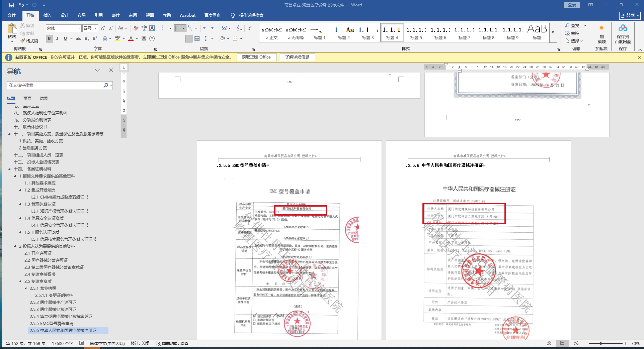Click the zoom slider handle

coord(601,343)
